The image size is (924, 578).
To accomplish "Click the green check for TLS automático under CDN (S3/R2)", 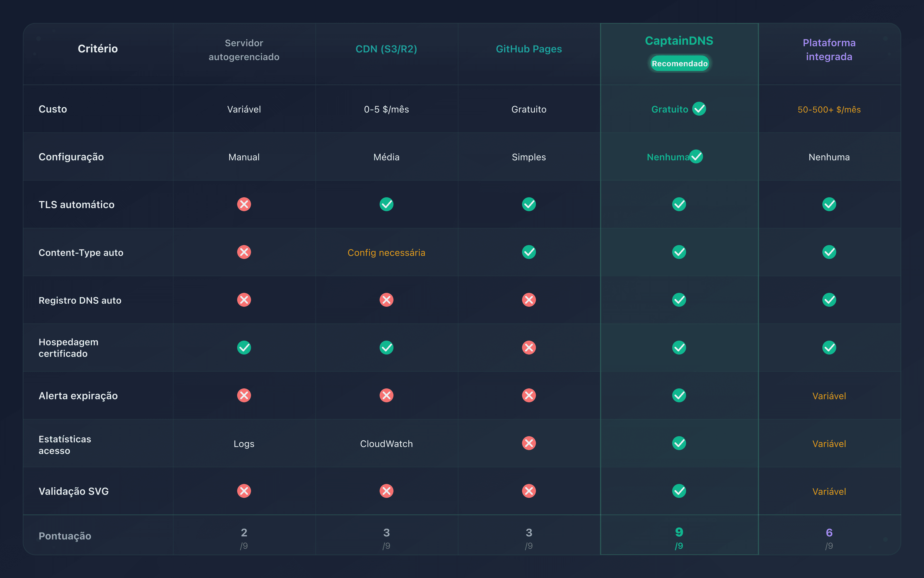I will tap(386, 204).
